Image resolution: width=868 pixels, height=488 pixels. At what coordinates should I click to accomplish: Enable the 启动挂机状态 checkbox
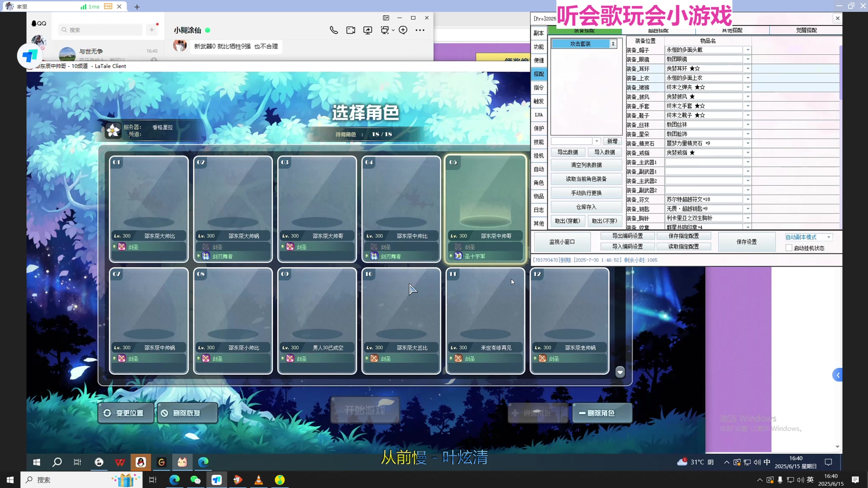coord(789,248)
